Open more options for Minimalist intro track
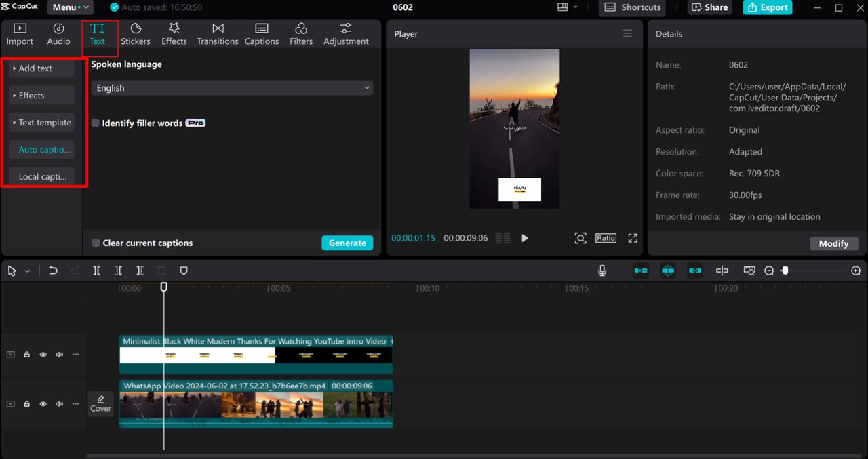Image resolution: width=868 pixels, height=459 pixels. pyautogui.click(x=75, y=355)
